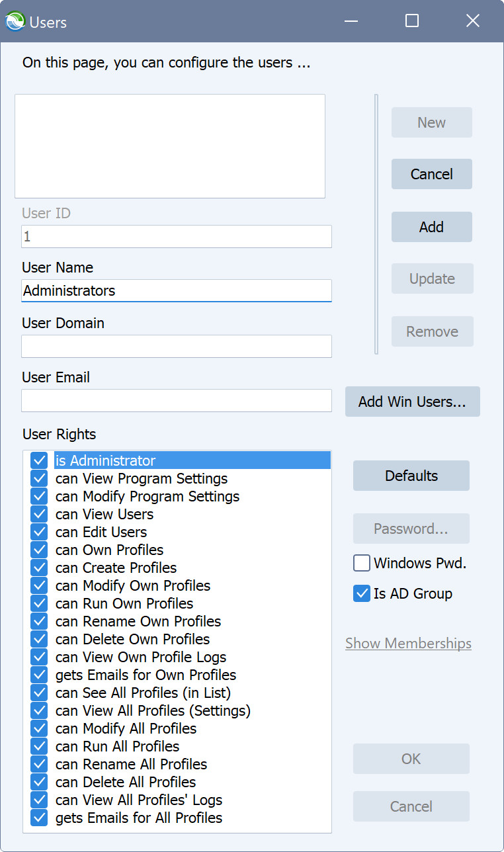Reset rights using Defaults

411,476
